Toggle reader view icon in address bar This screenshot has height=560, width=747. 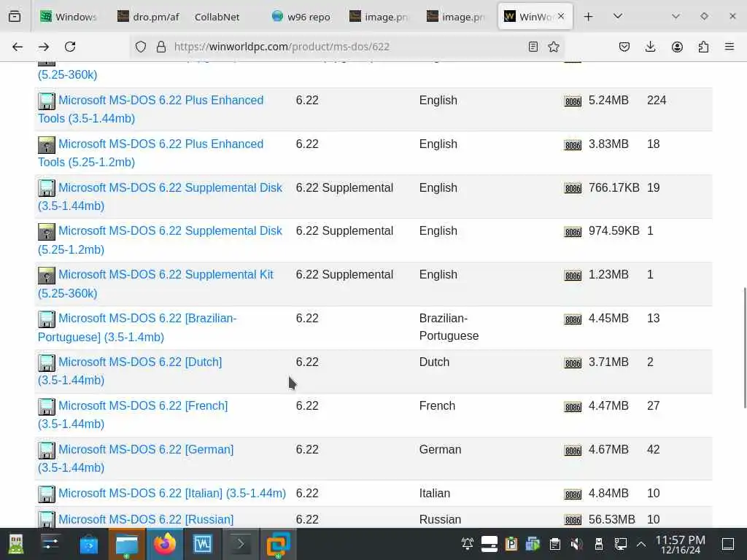pos(533,47)
